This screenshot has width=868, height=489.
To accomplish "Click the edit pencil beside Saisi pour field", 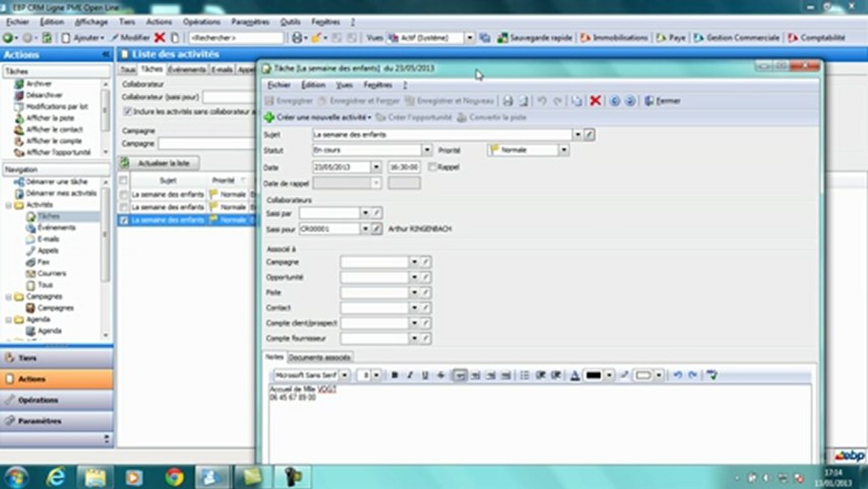I will click(x=377, y=229).
